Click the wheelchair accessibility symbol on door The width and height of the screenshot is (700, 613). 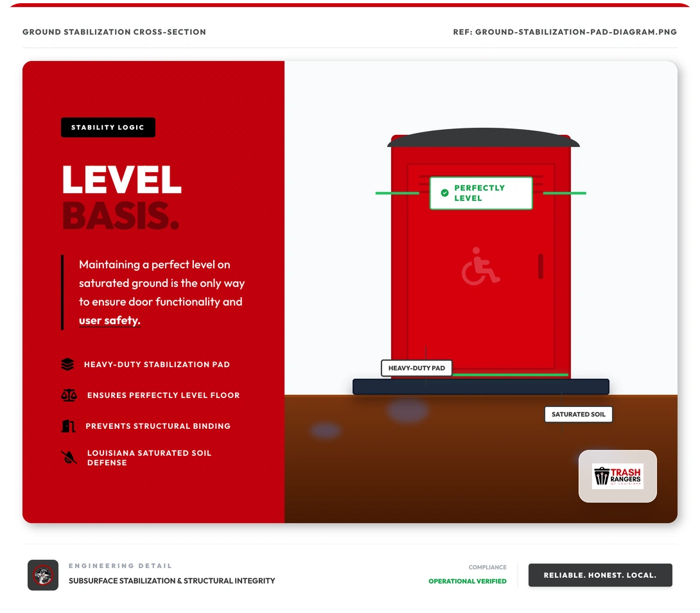point(480,266)
